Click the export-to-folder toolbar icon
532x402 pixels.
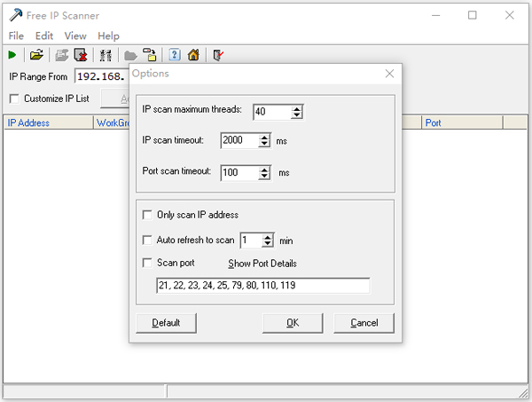(150, 55)
